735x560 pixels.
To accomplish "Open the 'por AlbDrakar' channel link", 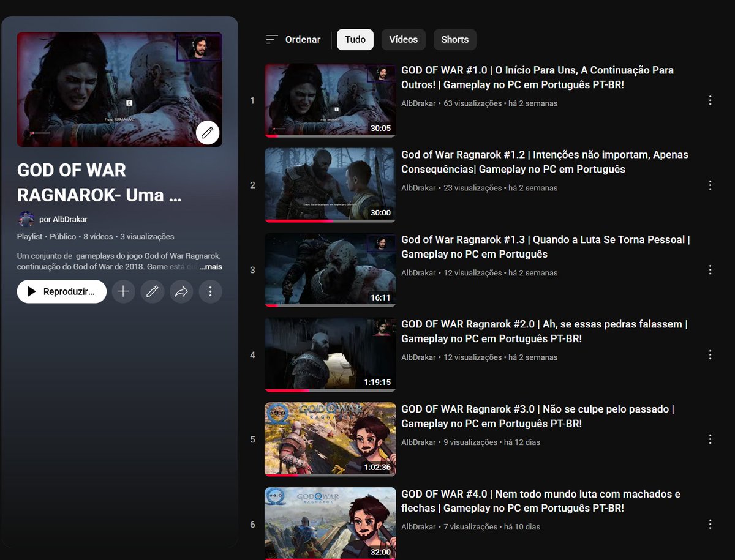I will click(x=63, y=219).
